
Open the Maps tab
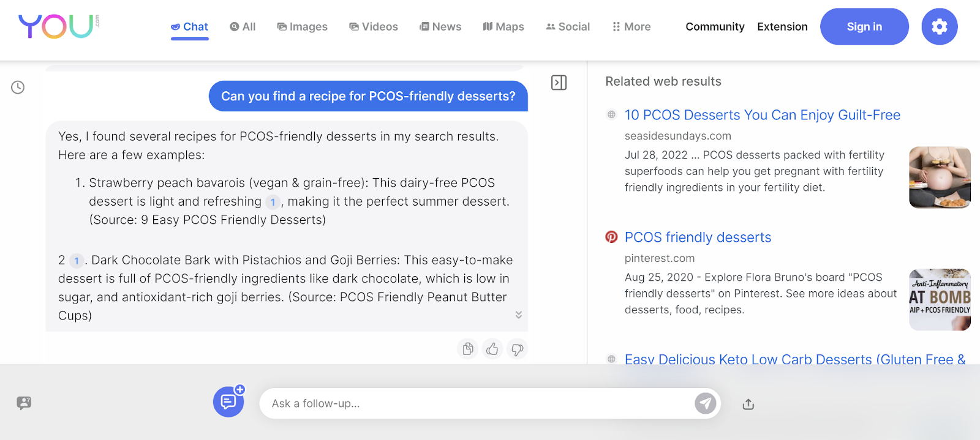503,27
